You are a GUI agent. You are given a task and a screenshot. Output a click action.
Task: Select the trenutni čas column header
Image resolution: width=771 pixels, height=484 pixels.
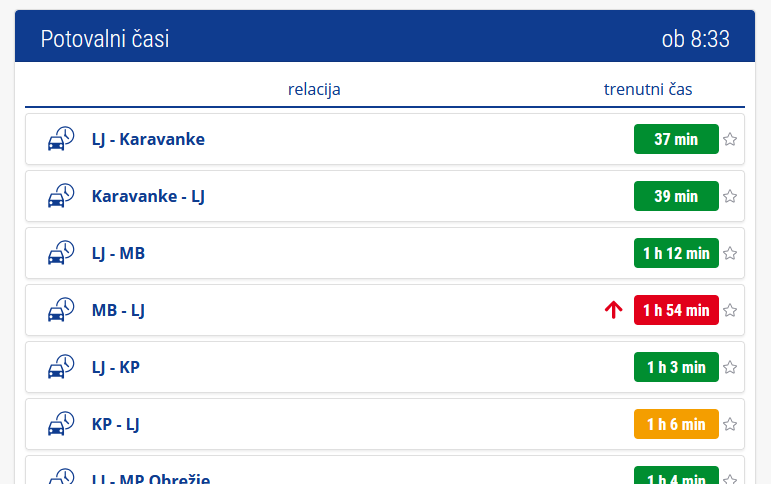point(648,90)
